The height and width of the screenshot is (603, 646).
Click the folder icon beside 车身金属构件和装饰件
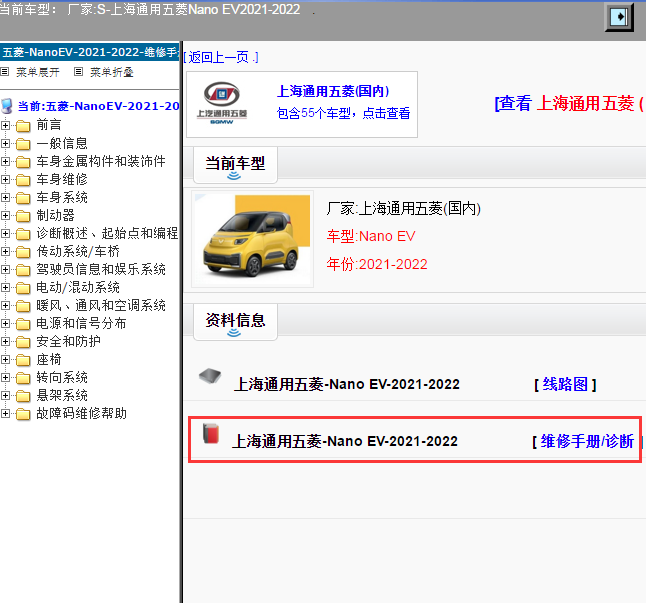[x=23, y=162]
